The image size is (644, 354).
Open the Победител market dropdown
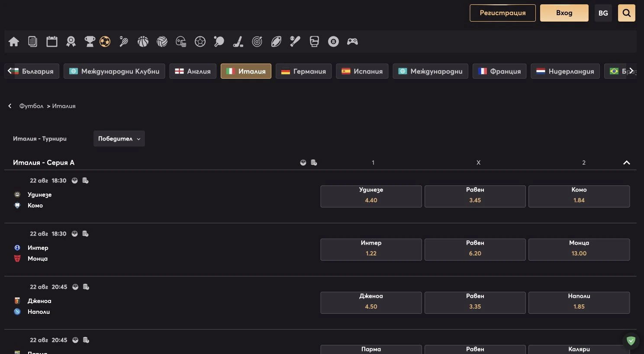coord(119,139)
